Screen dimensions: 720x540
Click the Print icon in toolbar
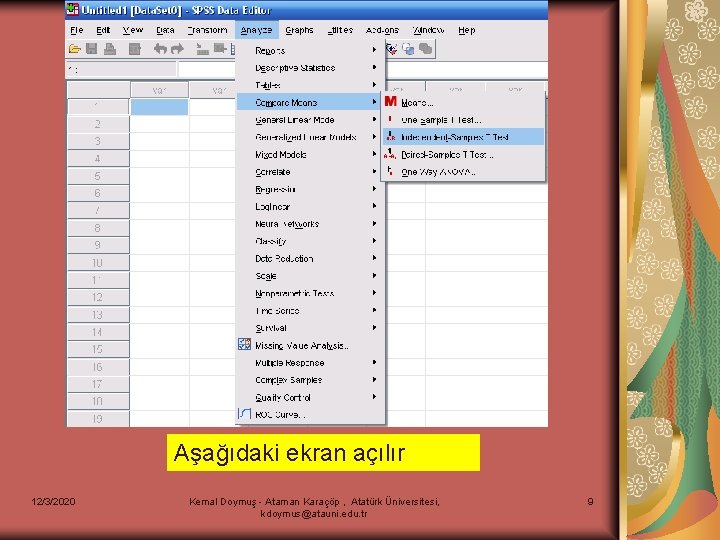click(110, 49)
